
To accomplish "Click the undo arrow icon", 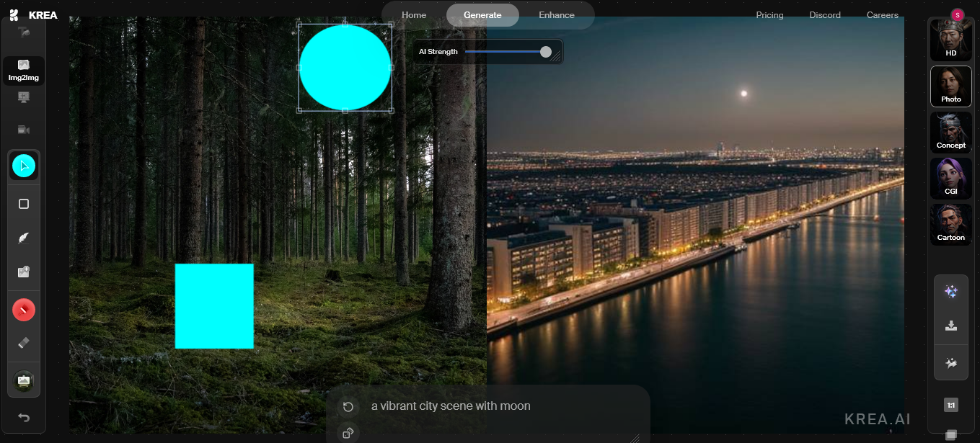I will [x=24, y=418].
